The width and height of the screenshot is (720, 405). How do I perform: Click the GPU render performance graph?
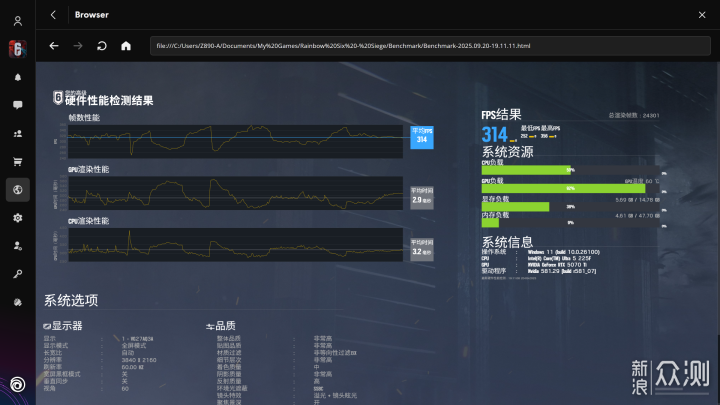point(236,193)
